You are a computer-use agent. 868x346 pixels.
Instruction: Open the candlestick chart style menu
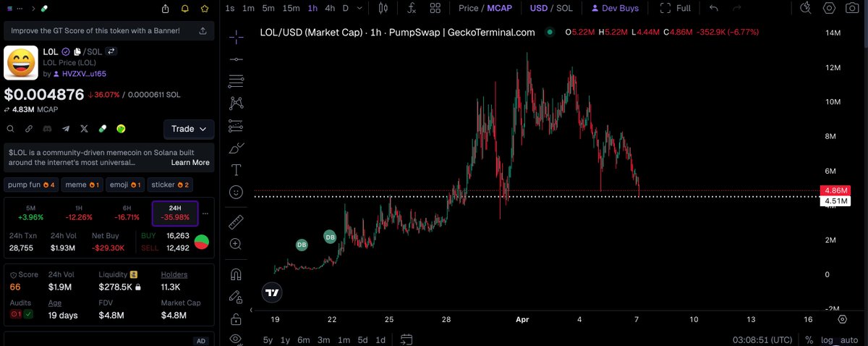coord(383,8)
